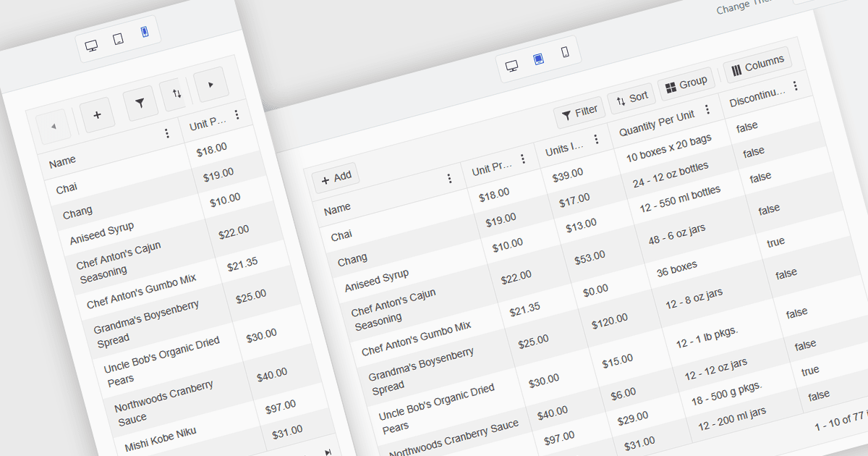The width and height of the screenshot is (868, 456).
Task: Click the right arrow toolbar scroll button
Action: 210,85
